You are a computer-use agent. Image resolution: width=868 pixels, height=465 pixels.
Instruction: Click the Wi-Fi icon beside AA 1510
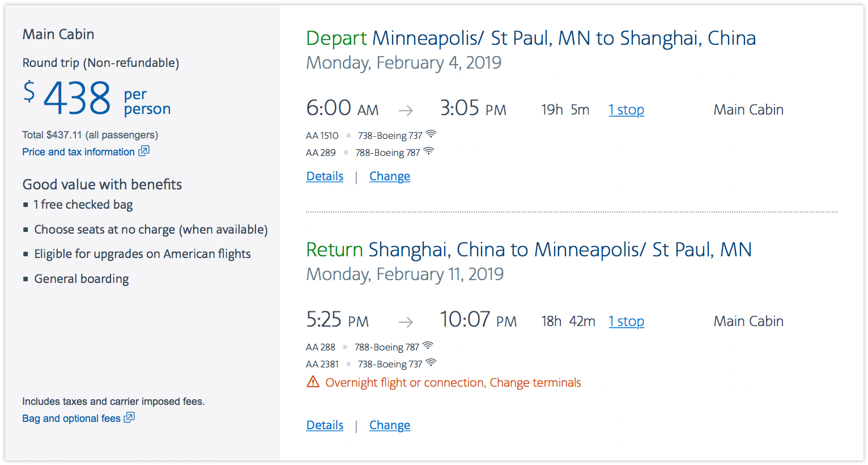click(x=431, y=134)
